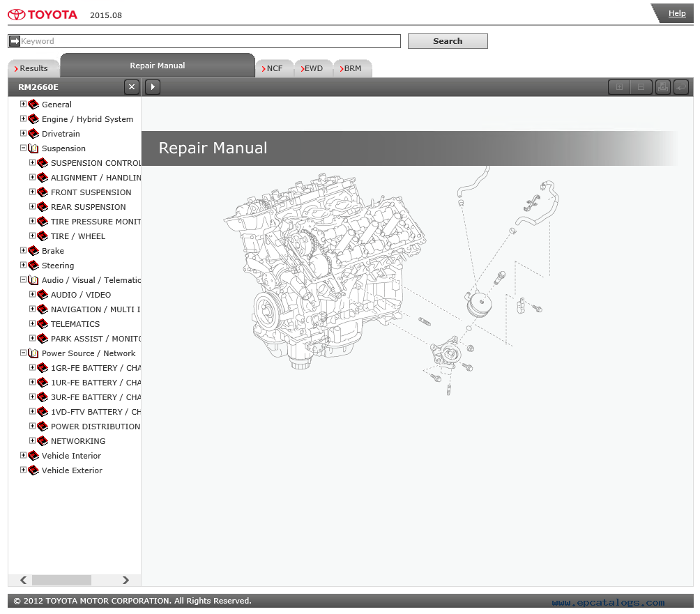Click the tree panel scroll left arrow

tap(23, 580)
